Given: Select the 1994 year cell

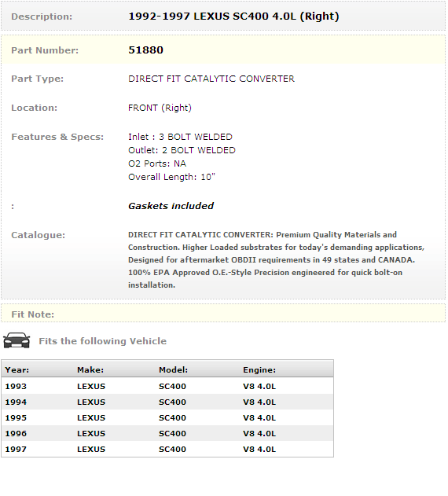Looking at the screenshot, I should (x=16, y=402).
